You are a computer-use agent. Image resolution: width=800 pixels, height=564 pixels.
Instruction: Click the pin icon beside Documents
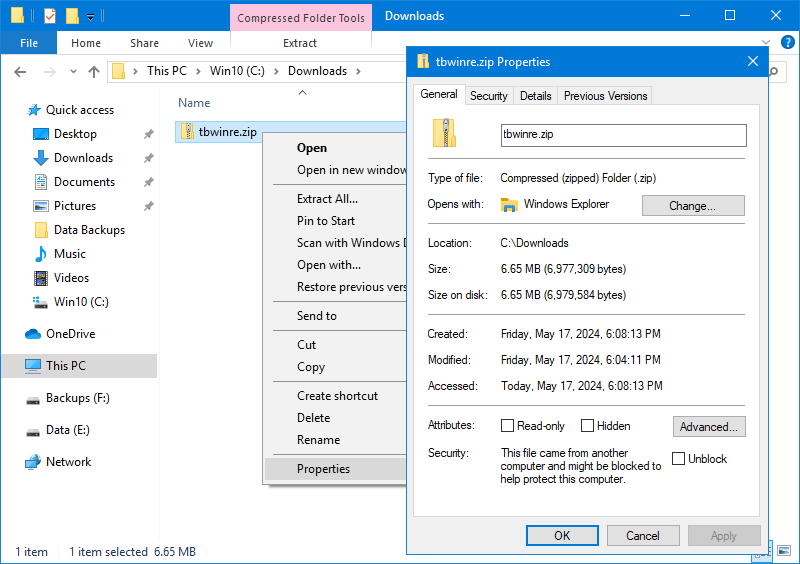pos(148,182)
